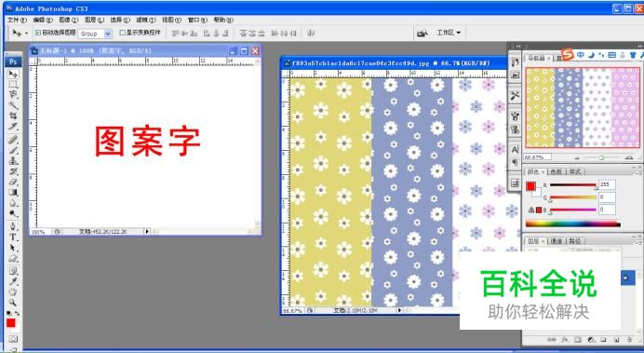Select the Healing Brush tool

pos(13,140)
